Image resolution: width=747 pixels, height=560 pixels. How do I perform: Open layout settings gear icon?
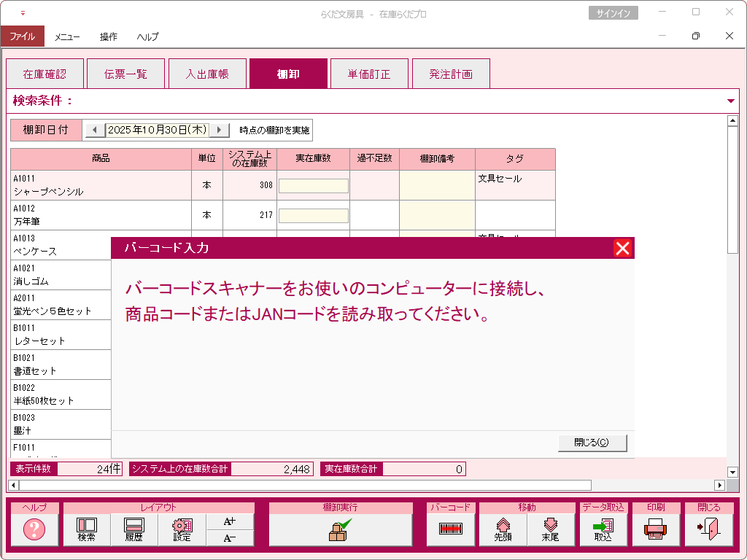pyautogui.click(x=182, y=529)
